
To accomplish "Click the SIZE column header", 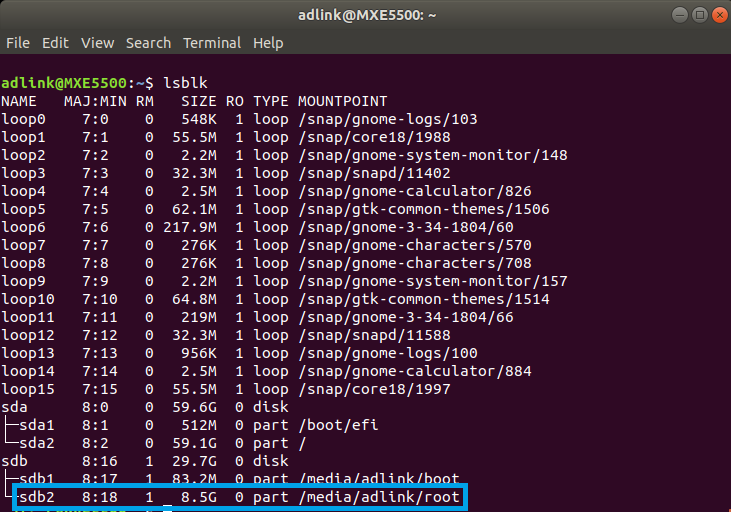I will [x=199, y=101].
